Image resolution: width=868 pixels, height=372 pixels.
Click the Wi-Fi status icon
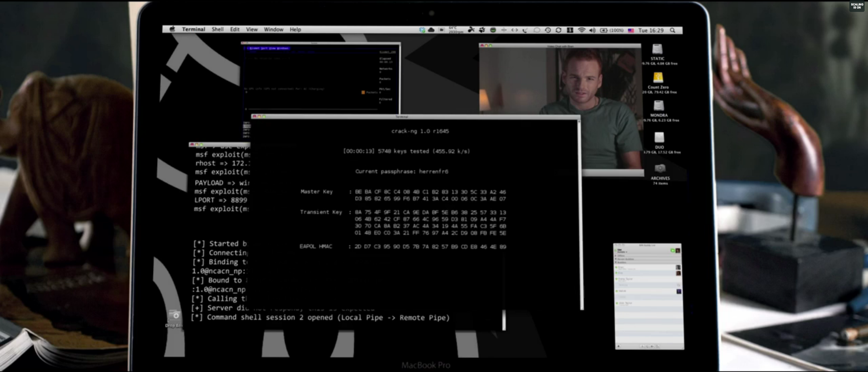[x=581, y=30]
